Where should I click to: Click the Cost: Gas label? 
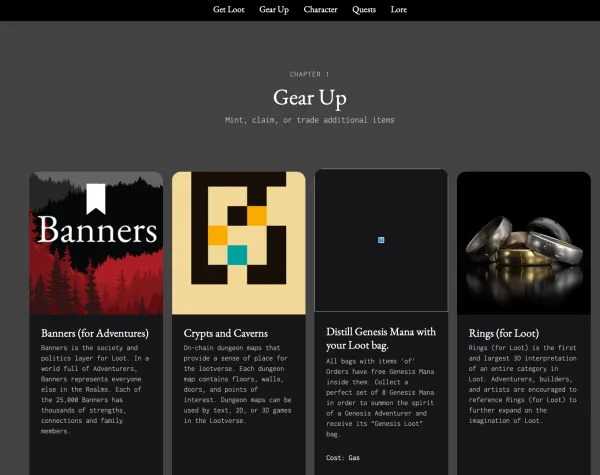pyautogui.click(x=342, y=458)
